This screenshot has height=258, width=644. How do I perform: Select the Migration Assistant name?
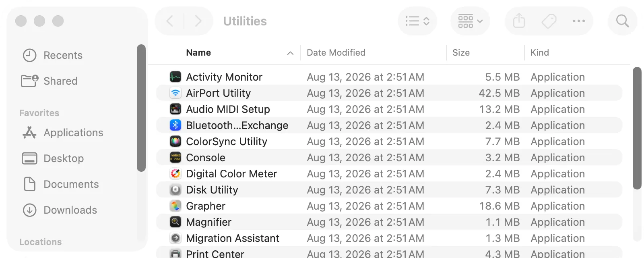pos(233,238)
